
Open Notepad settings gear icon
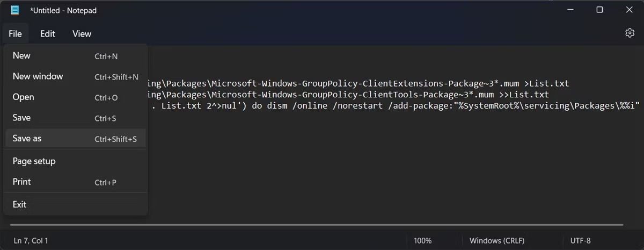point(630,33)
